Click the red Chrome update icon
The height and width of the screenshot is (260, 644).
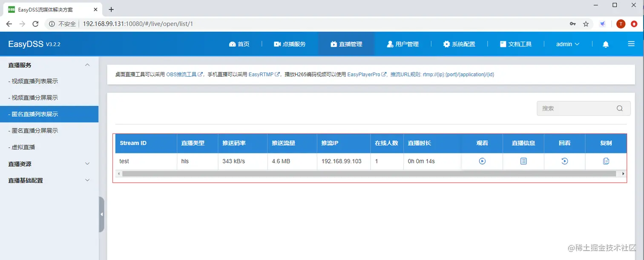point(634,24)
